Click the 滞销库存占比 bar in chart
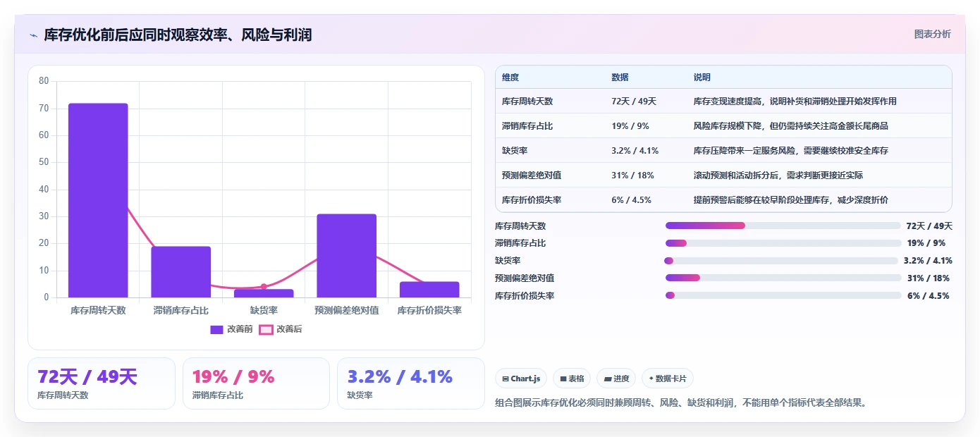Screen dimensions: 980x437 [180, 272]
